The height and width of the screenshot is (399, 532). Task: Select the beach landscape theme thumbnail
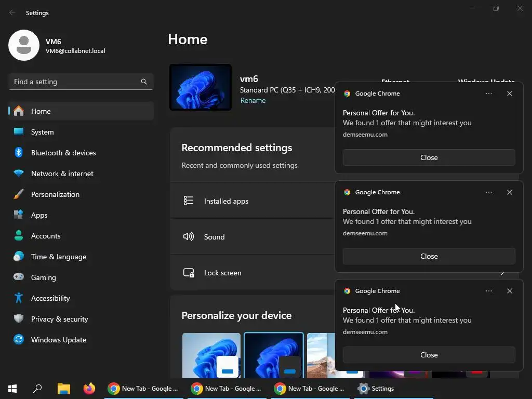click(x=321, y=355)
